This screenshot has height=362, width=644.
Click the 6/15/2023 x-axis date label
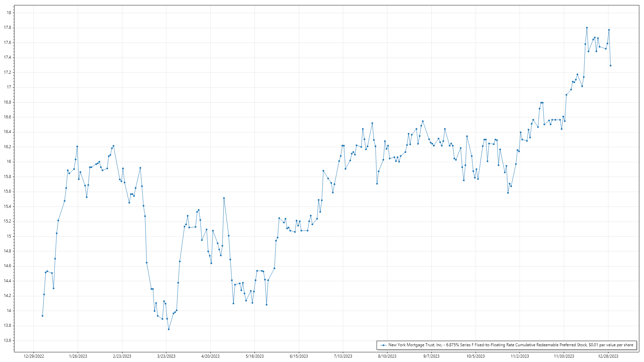click(299, 356)
